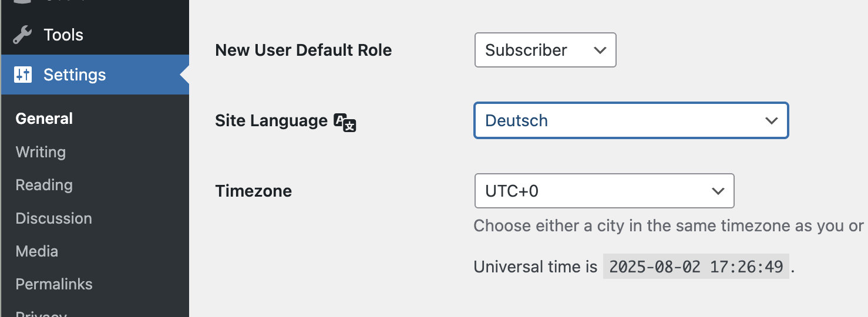Click the translation icon beside Site Language
This screenshot has width=868, height=317.
click(345, 122)
